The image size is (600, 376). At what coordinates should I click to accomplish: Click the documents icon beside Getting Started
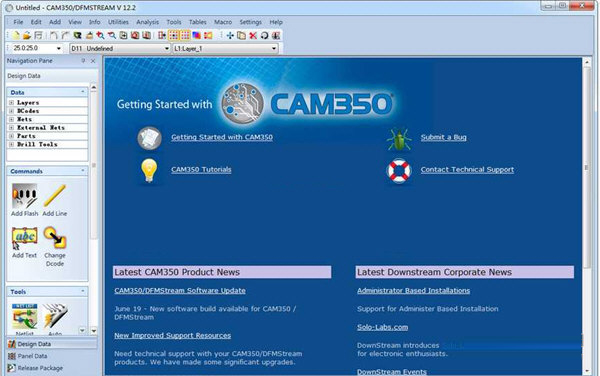(149, 138)
